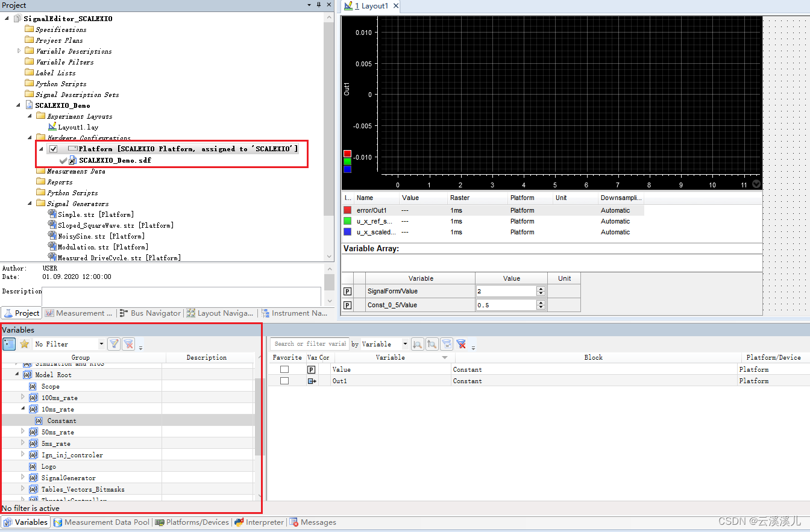Click the P parameter icon for Const_0_5/Value

[348, 305]
